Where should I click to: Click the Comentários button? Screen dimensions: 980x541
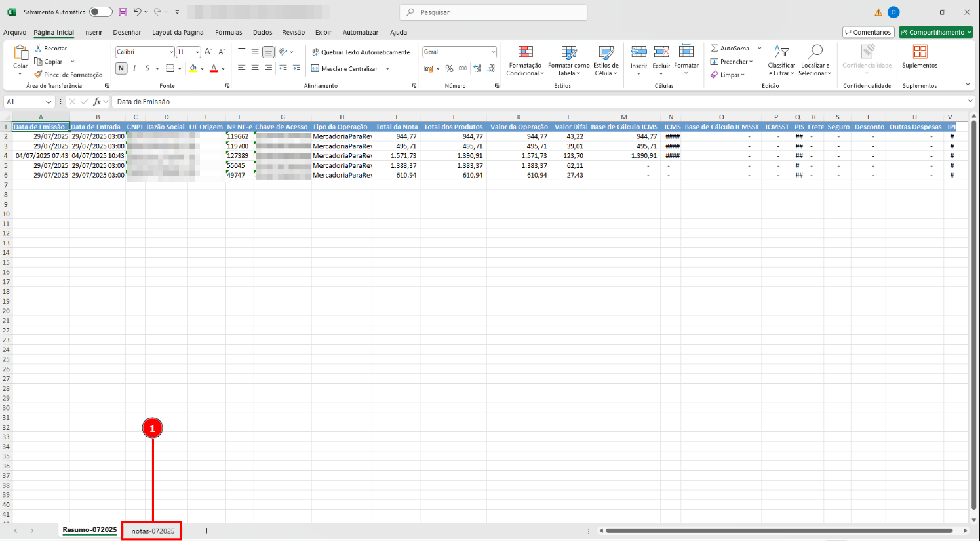(868, 32)
